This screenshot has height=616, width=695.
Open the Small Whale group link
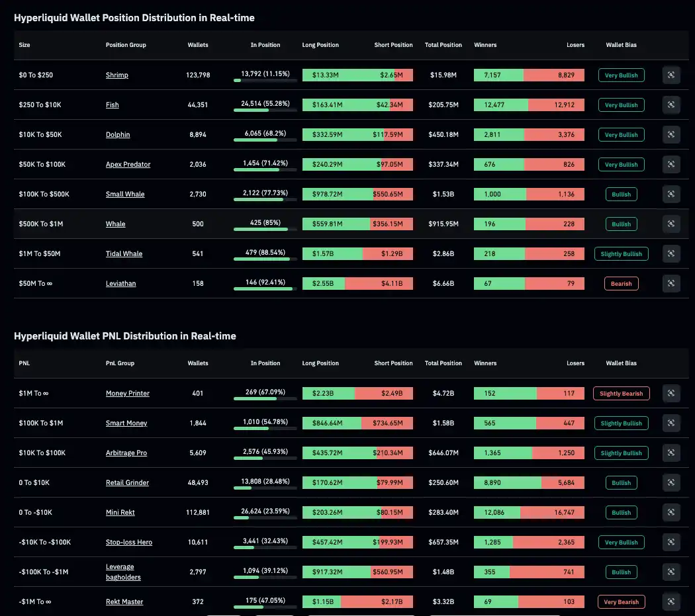click(x=125, y=195)
